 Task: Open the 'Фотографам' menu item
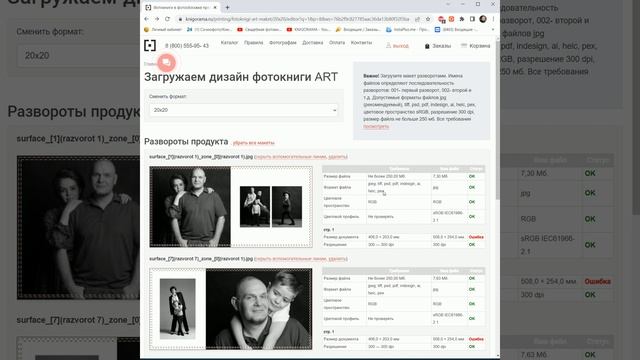coord(283,42)
